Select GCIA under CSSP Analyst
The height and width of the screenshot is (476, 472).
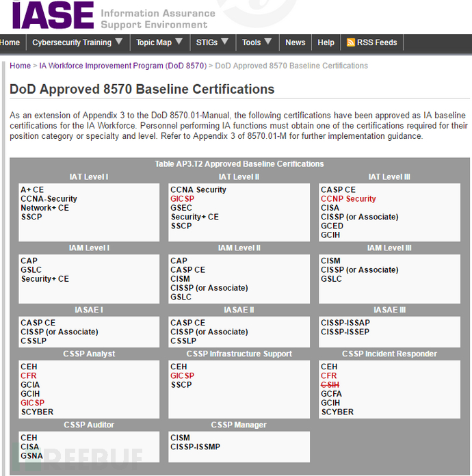click(30, 384)
